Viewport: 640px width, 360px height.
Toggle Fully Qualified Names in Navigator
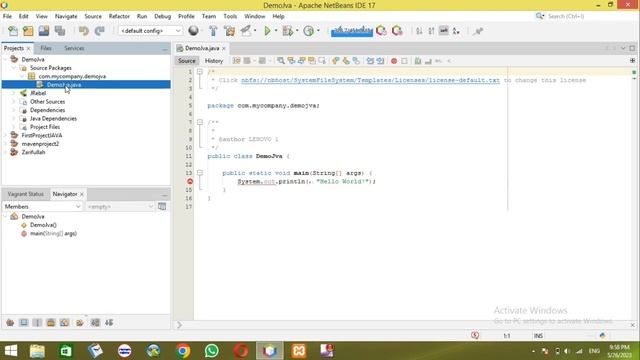[x=80, y=322]
